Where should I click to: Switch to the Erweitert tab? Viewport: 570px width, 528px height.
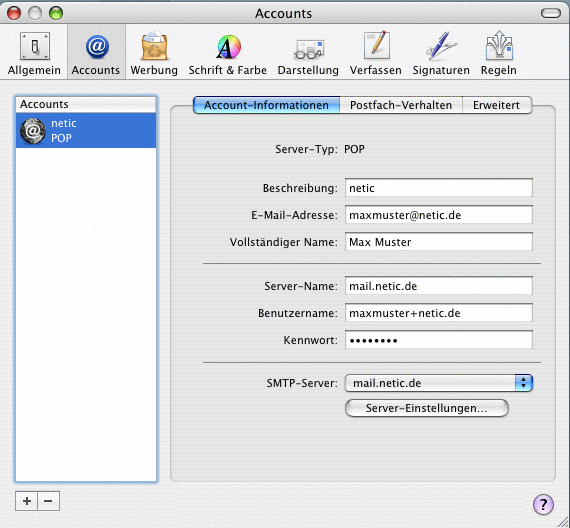pos(496,105)
